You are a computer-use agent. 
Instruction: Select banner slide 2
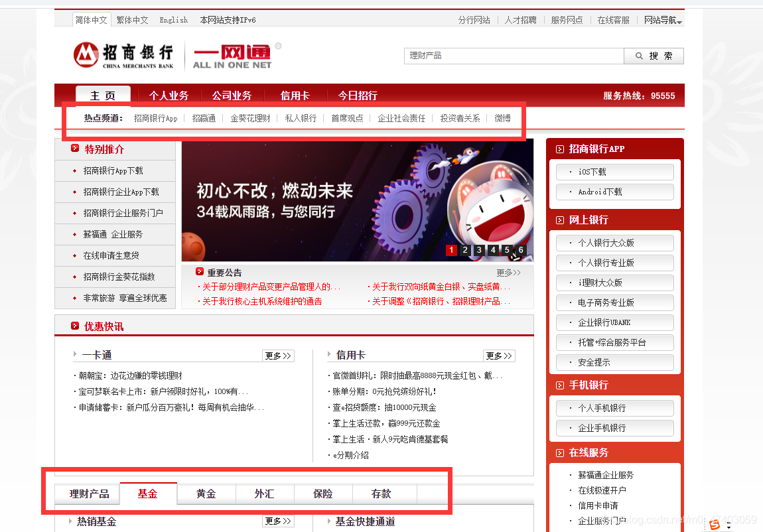[x=465, y=250]
